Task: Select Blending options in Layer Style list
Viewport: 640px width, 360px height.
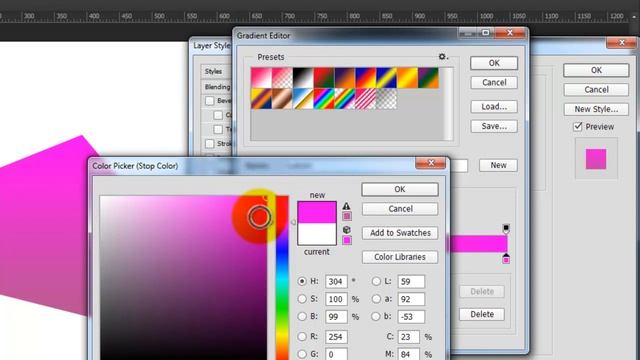Action: pyautogui.click(x=217, y=87)
